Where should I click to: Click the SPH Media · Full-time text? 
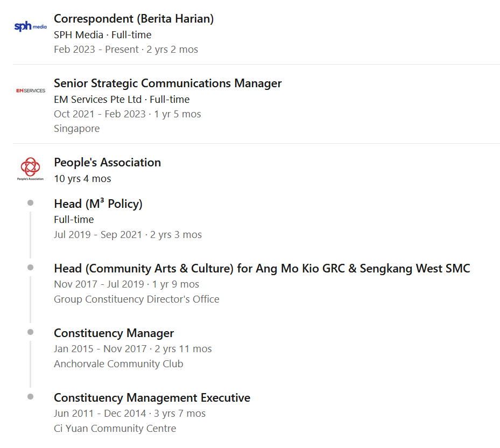[x=102, y=35]
